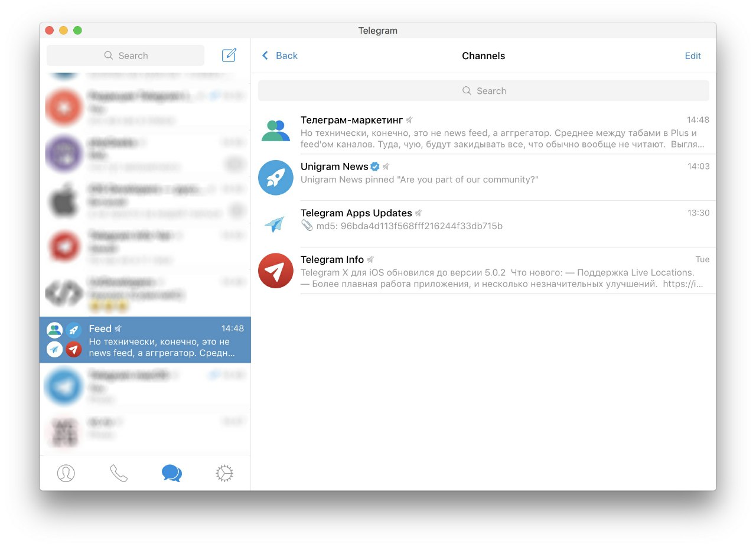Click the Edit button
This screenshot has height=547, width=756.
[x=693, y=56]
